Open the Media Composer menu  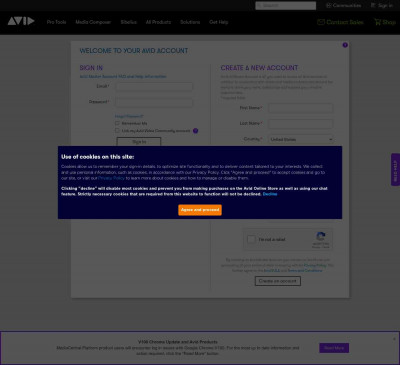pos(93,22)
